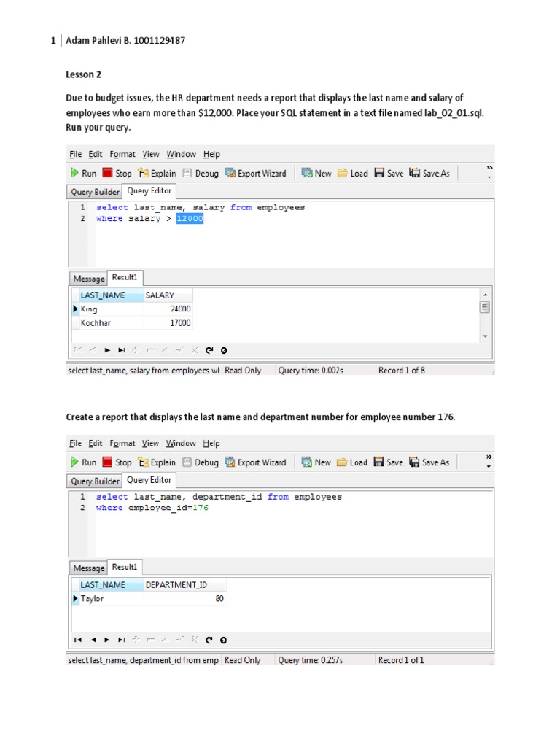Select the Taylor cell
The image size is (560, 747).
tap(111, 599)
